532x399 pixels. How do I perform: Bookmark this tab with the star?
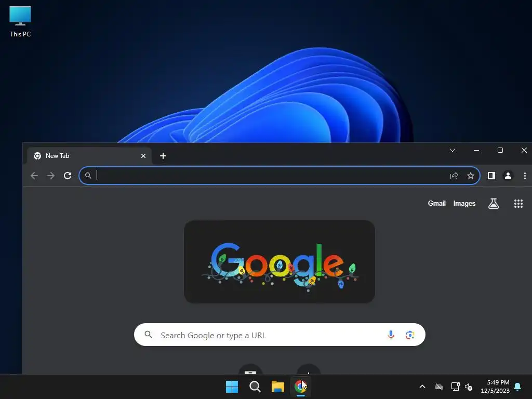470,176
